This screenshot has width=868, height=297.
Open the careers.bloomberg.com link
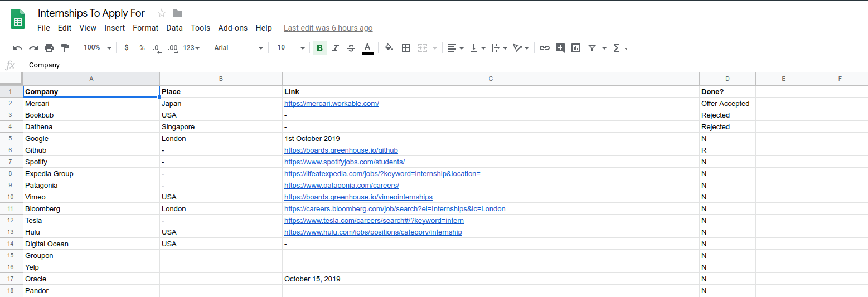pos(395,209)
